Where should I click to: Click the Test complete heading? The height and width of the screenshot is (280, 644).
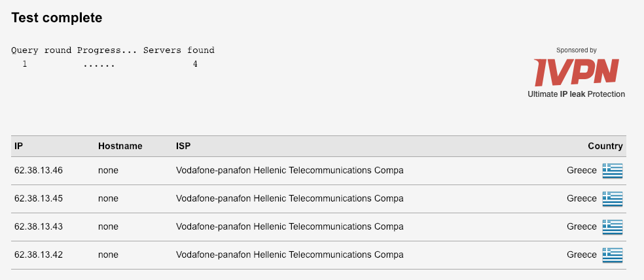click(x=57, y=18)
